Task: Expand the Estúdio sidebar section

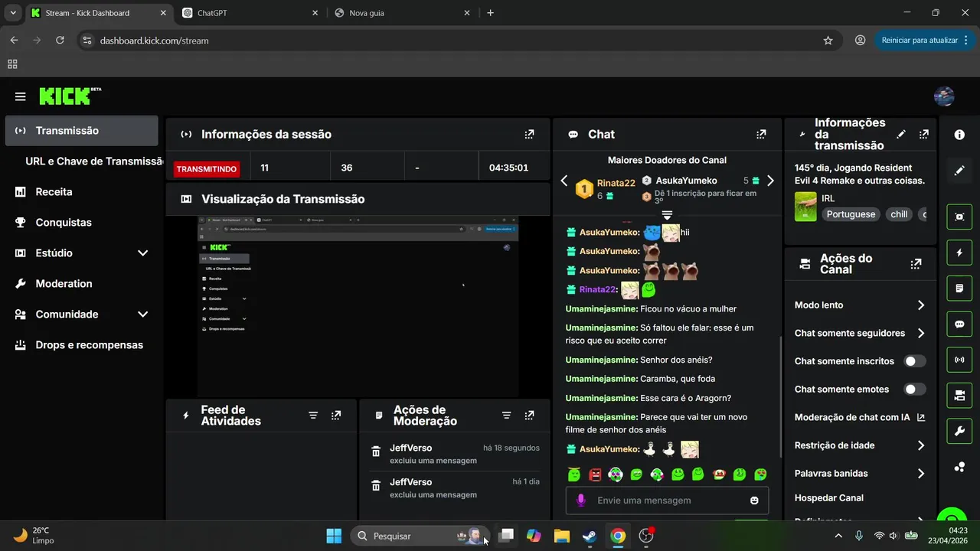Action: pyautogui.click(x=142, y=253)
